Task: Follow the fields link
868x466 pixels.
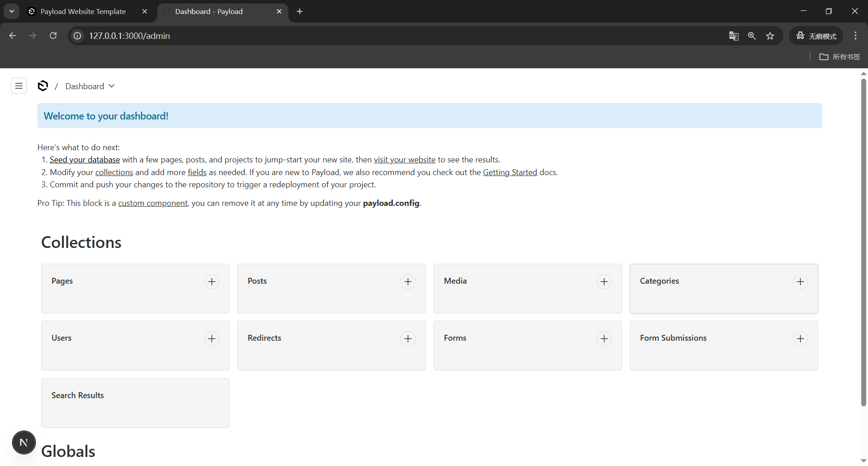Action: pos(197,172)
